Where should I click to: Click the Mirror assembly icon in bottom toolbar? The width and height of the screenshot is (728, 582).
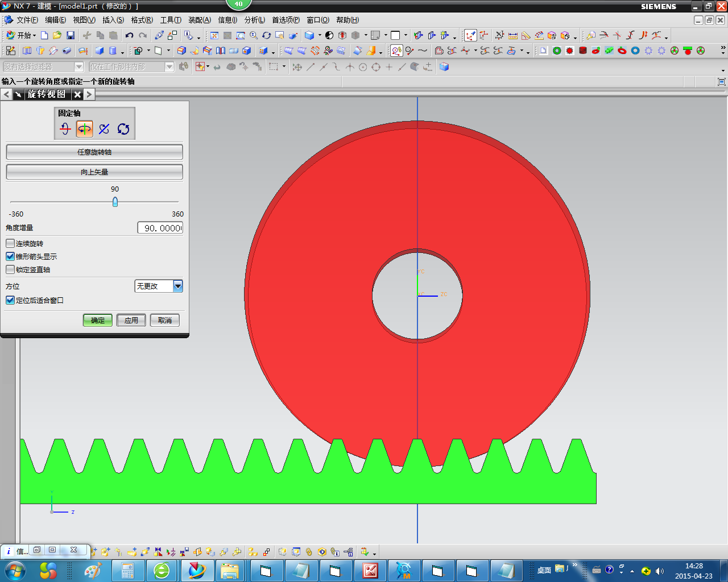158,552
